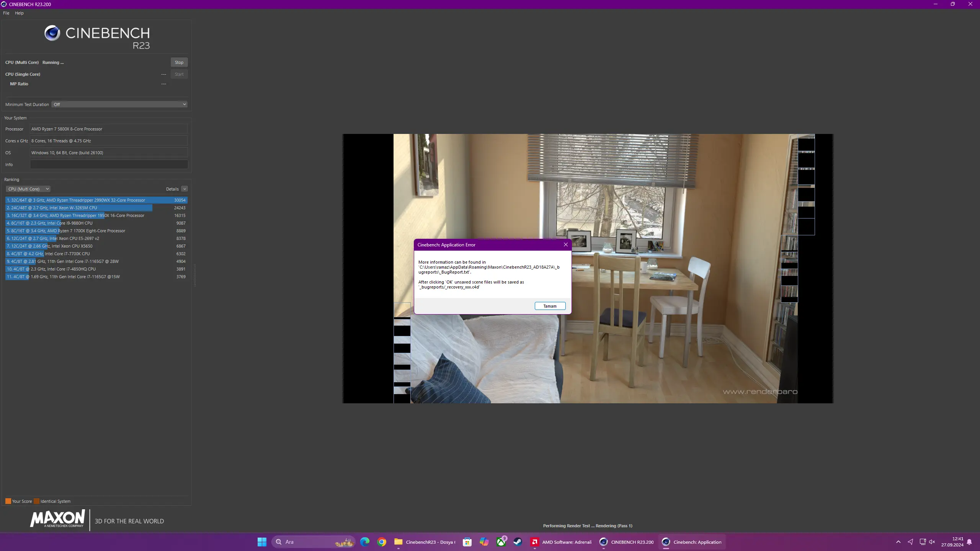Select the Intel Core i7-4850HQ row
Viewport: 980px width, 551px height.
(x=96, y=269)
